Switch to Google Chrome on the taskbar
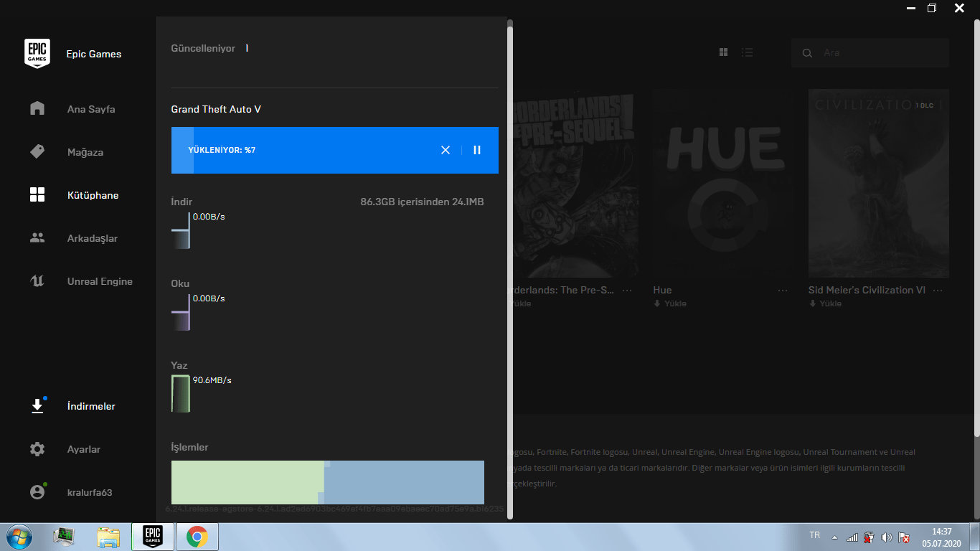 click(197, 537)
